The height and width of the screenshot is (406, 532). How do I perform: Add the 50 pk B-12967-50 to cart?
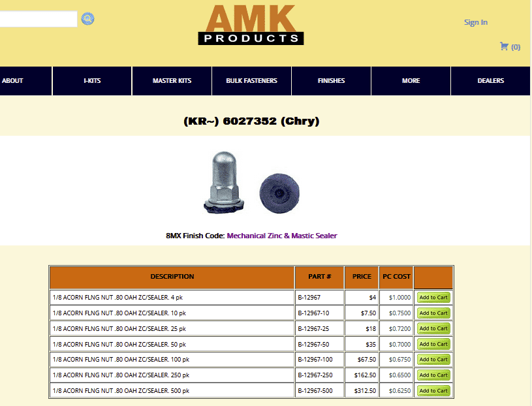(x=433, y=344)
